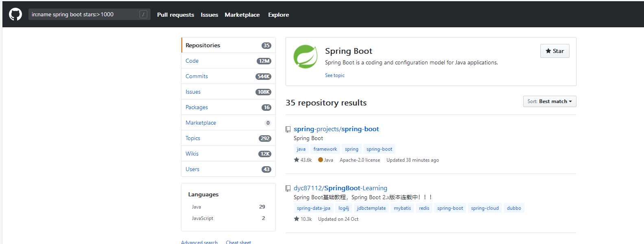The image size is (644, 244).
Task: Open Marketplace in top navigation
Action: click(x=242, y=15)
